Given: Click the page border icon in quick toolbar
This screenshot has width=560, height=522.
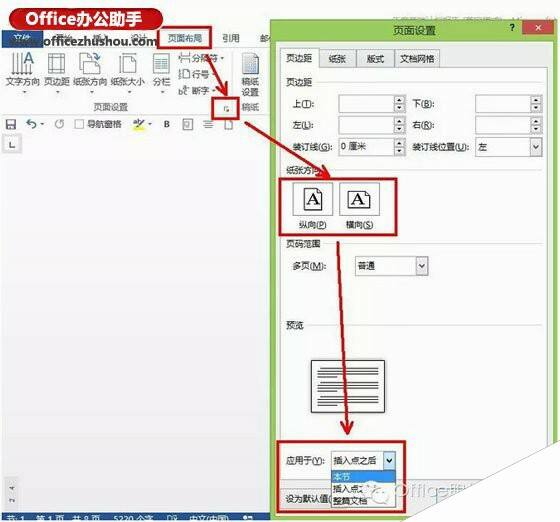Looking at the screenshot, I should click(x=188, y=124).
